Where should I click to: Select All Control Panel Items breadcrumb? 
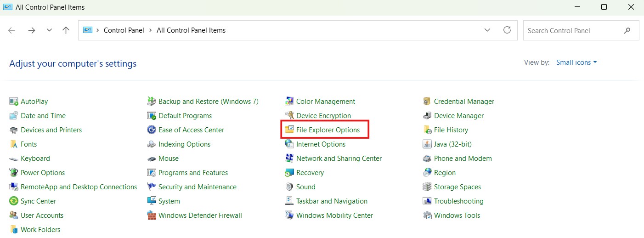tap(191, 30)
